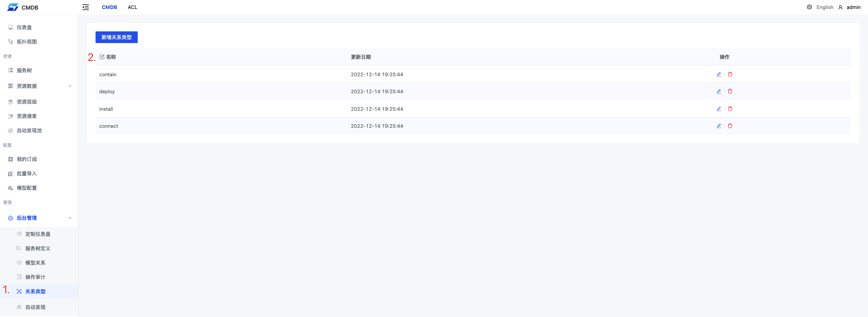Select the CMDB top navigation tab
The height and width of the screenshot is (317, 868).
pyautogui.click(x=109, y=7)
